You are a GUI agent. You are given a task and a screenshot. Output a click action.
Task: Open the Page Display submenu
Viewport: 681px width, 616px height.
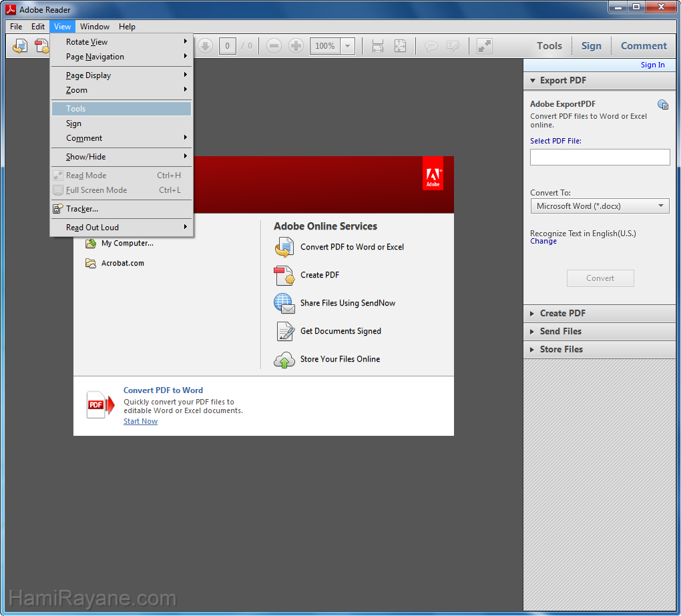click(122, 75)
